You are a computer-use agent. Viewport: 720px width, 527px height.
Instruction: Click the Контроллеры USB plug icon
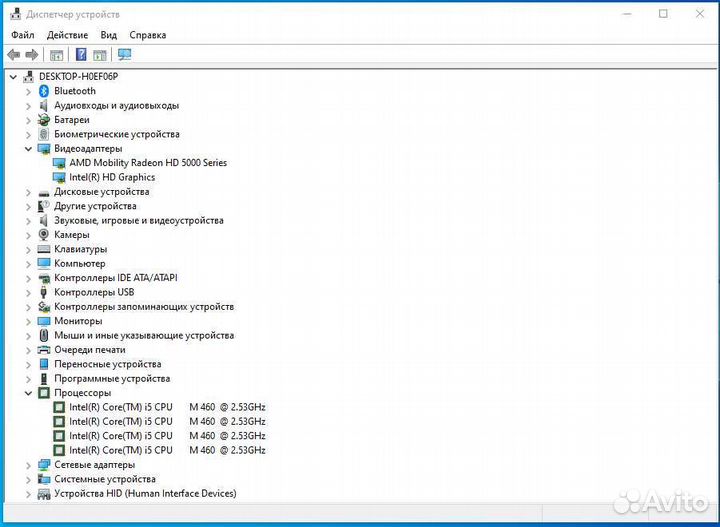click(44, 292)
